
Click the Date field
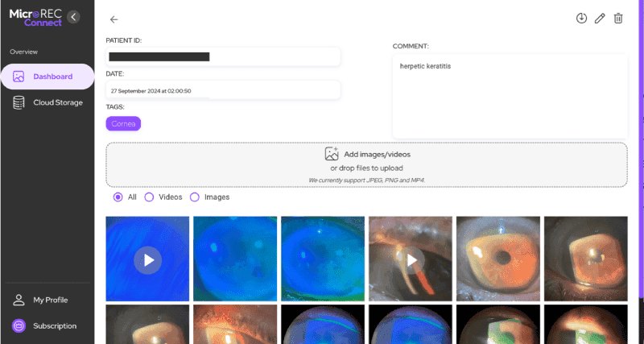pyautogui.click(x=223, y=90)
